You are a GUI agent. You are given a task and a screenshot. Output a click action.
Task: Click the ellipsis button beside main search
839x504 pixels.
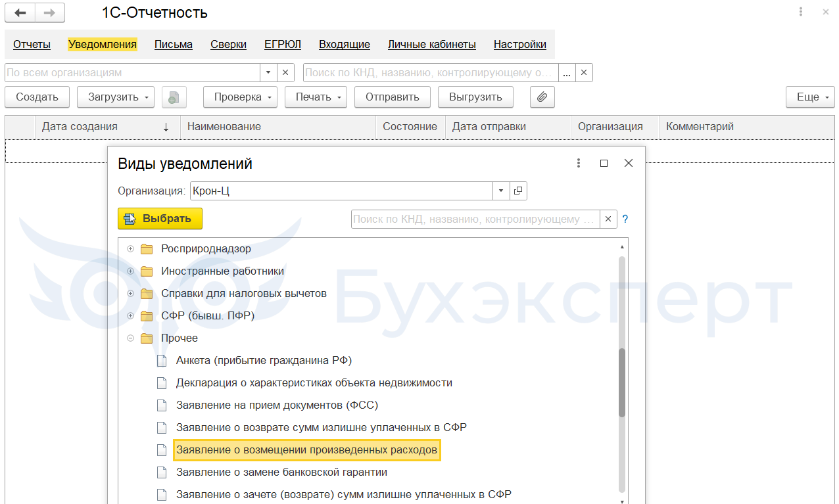pyautogui.click(x=567, y=72)
